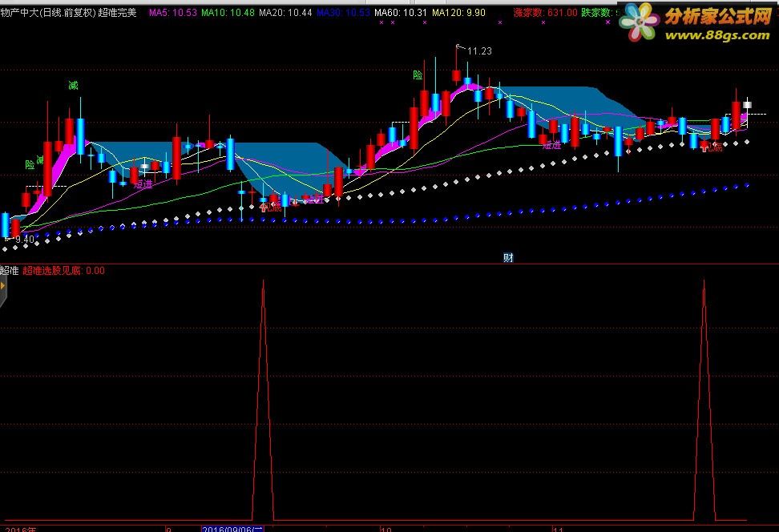Click the 超准选股见底: 0.00 indicator label
The image size is (779, 532).
point(63,271)
